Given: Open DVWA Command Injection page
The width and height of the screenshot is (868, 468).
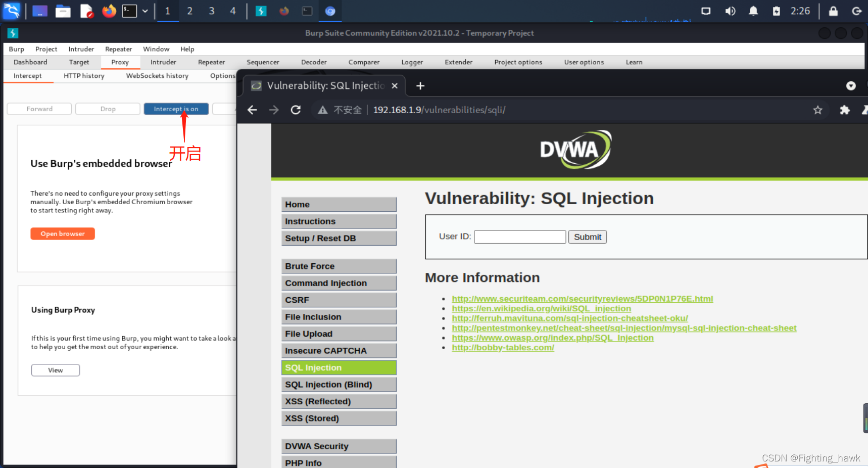Looking at the screenshot, I should click(339, 284).
